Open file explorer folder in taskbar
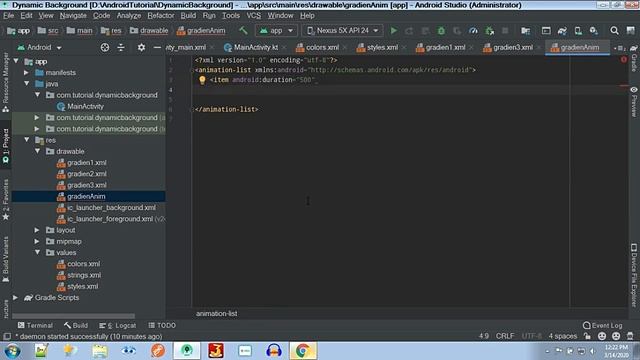The width and height of the screenshot is (640, 360). coord(99,351)
